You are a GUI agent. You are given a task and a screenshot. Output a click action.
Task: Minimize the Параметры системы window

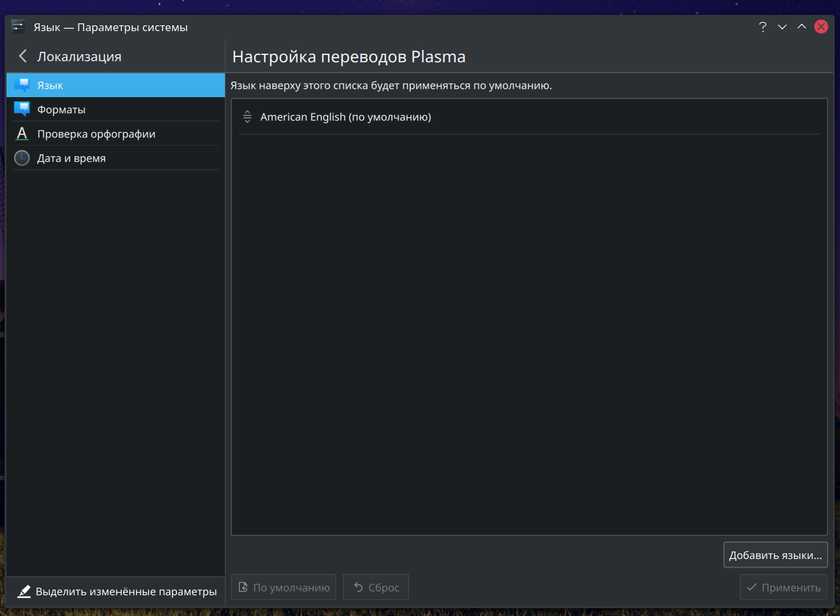tap(782, 27)
